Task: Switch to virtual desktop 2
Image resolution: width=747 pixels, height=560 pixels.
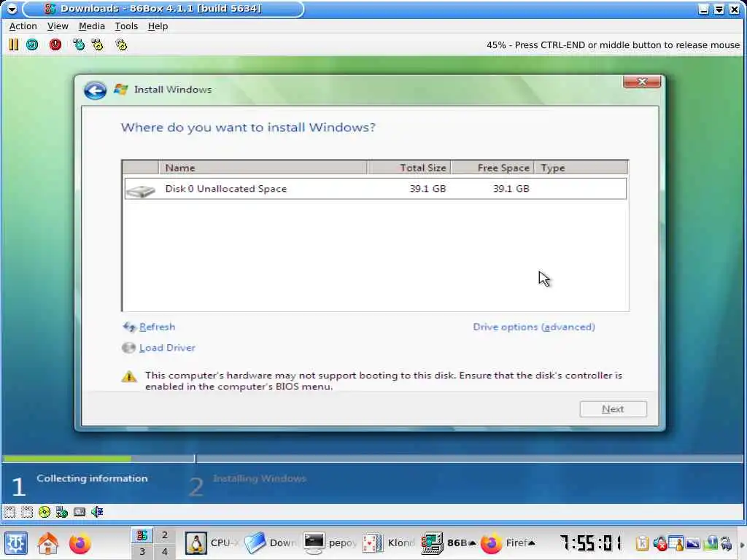Action: [164, 534]
